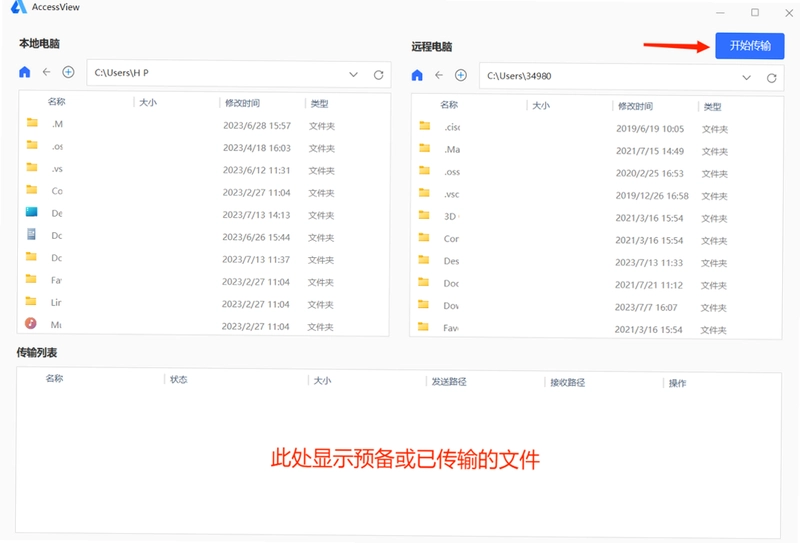Go to home folder in local computer panel
Image resolution: width=800 pixels, height=543 pixels.
pyautogui.click(x=24, y=72)
